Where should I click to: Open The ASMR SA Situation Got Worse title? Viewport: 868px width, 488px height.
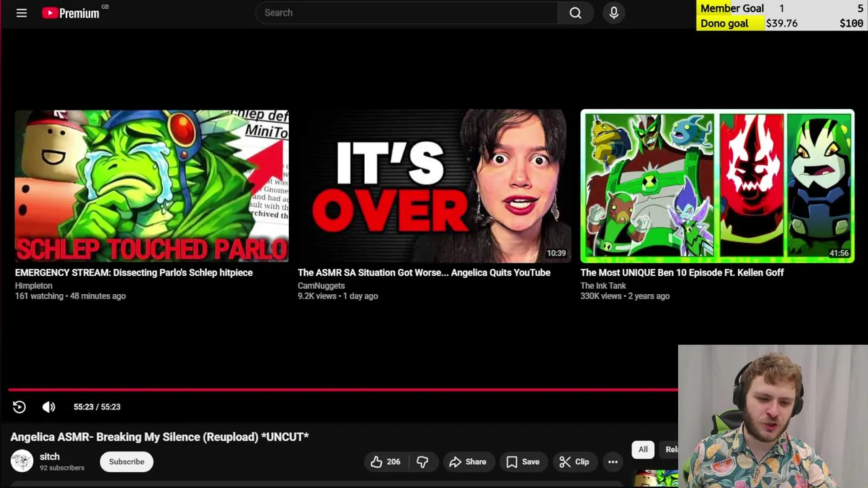[x=424, y=272]
